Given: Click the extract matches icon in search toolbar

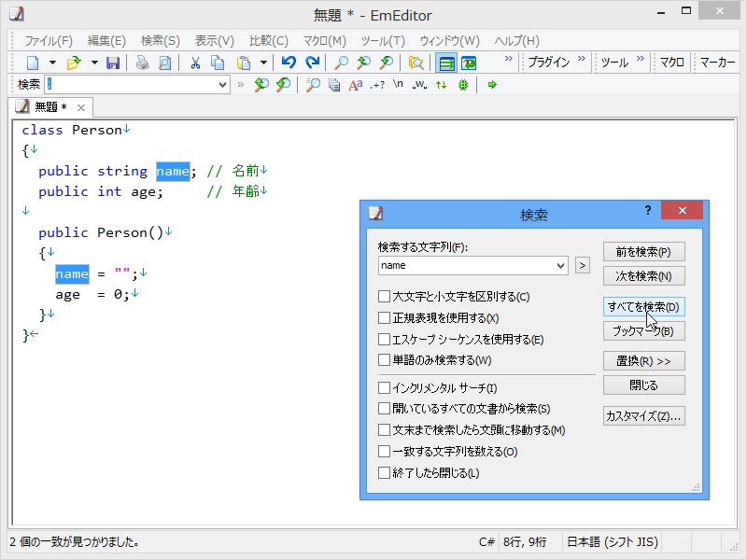Looking at the screenshot, I should 334,85.
